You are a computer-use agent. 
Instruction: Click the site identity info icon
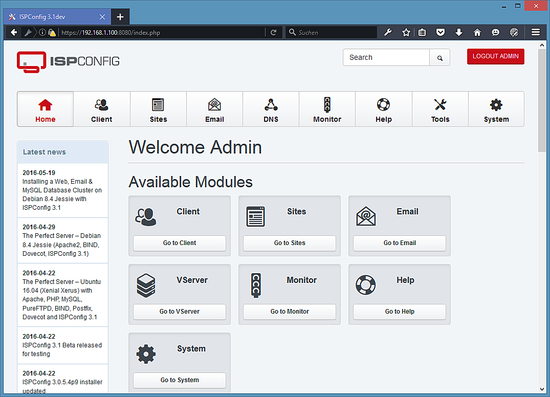[x=42, y=33]
